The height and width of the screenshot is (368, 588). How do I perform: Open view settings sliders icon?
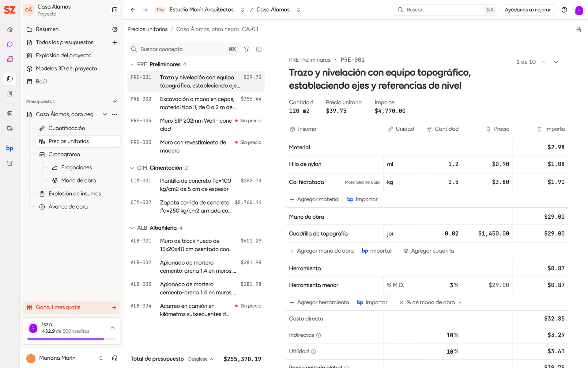579,29
